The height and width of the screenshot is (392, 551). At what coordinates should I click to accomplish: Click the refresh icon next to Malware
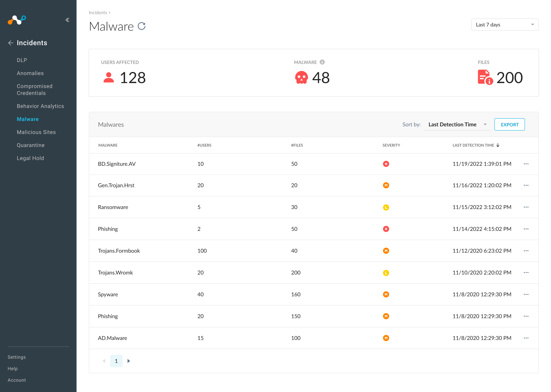click(142, 26)
